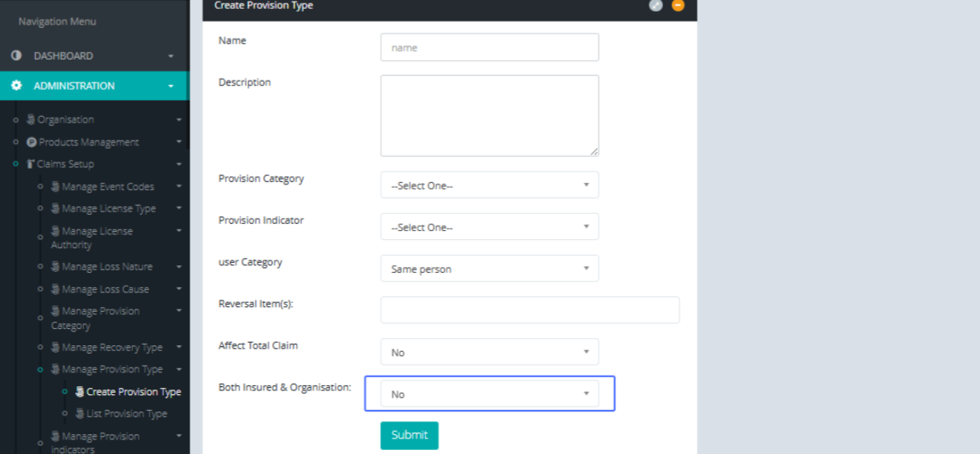Viewport: 980px width, 454px height.
Task: Click the Claims Setup icon
Action: pos(31,164)
